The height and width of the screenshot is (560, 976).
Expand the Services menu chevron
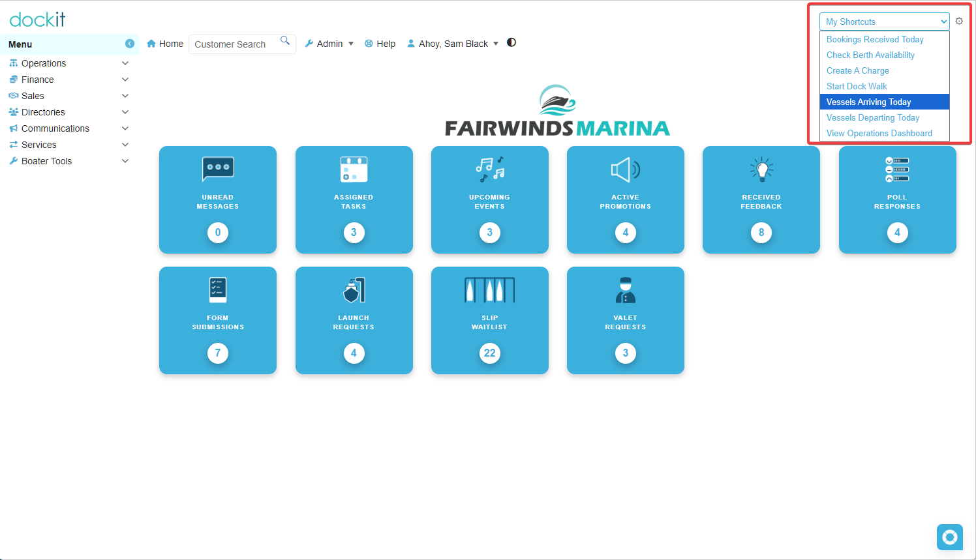pos(125,145)
